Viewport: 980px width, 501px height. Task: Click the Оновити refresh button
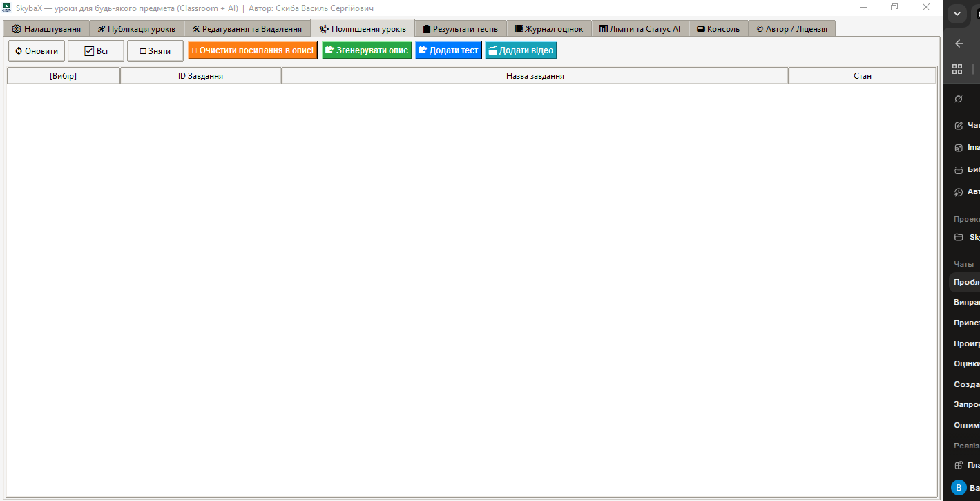(37, 51)
